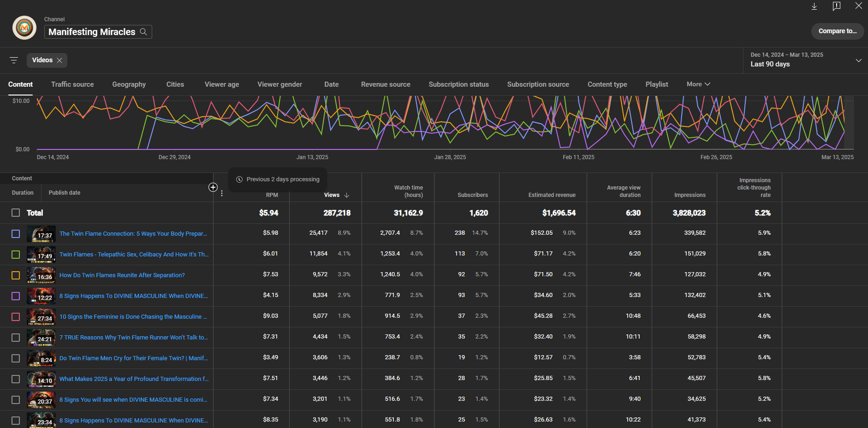This screenshot has width=868, height=428.
Task: Open the filter list icon
Action: click(x=14, y=60)
